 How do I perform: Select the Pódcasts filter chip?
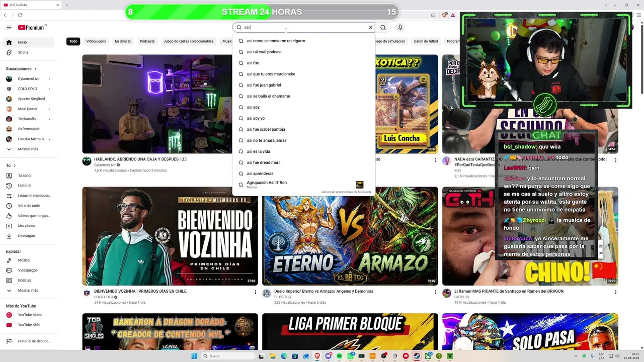pyautogui.click(x=147, y=41)
